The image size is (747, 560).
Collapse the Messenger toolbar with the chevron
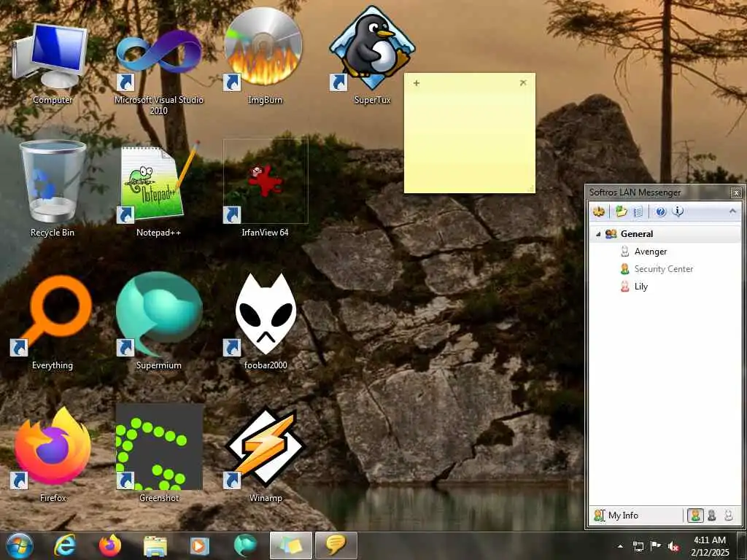[x=732, y=211]
